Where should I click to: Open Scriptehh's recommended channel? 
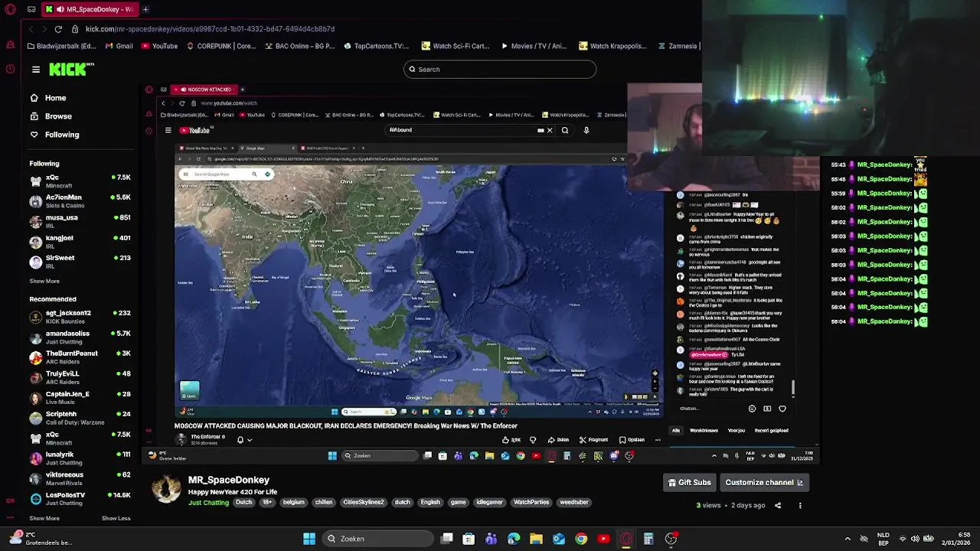(x=80, y=418)
